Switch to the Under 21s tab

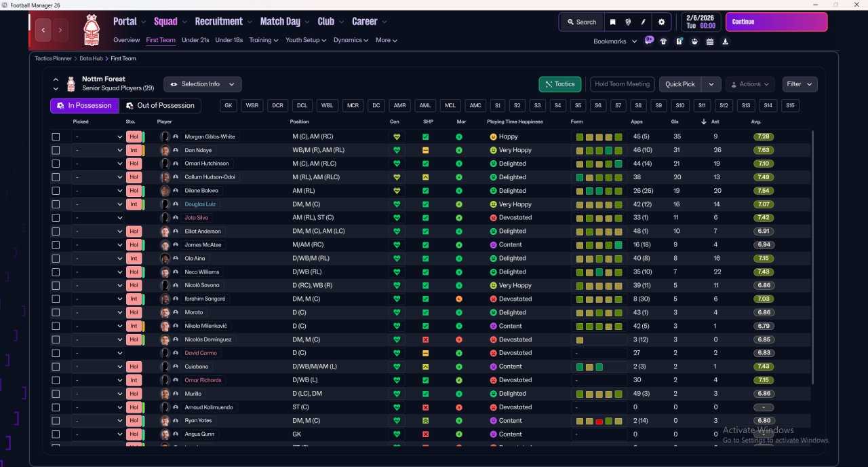pyautogui.click(x=195, y=40)
